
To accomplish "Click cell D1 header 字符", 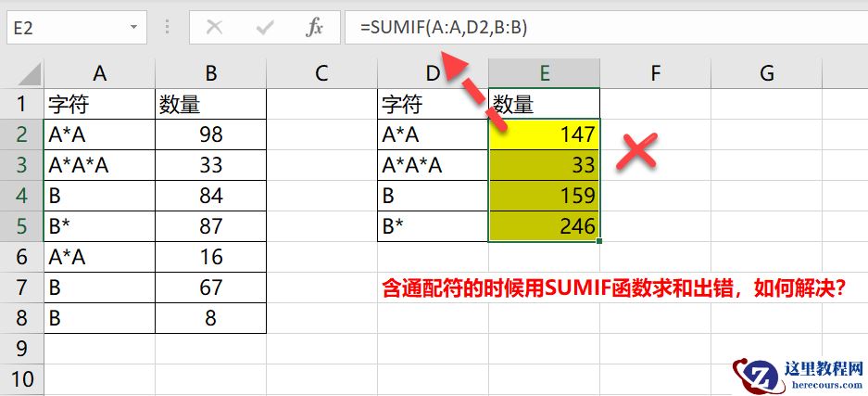I will [433, 104].
